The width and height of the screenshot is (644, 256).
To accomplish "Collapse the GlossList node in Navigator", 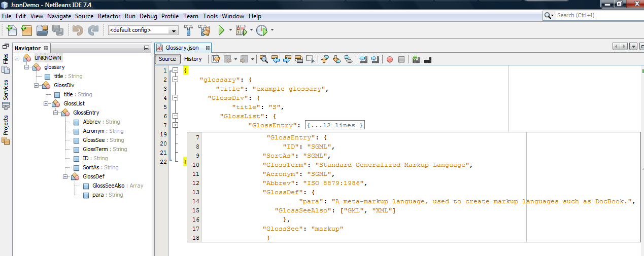I will [46, 103].
